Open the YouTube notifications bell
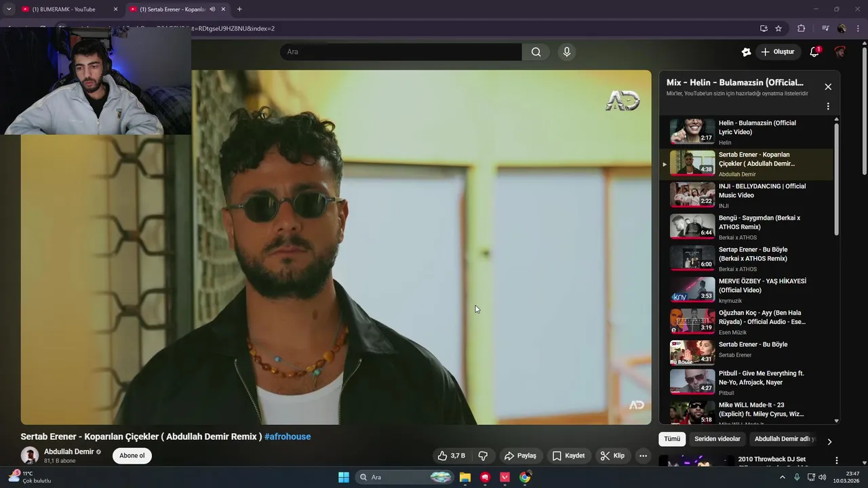 click(814, 52)
